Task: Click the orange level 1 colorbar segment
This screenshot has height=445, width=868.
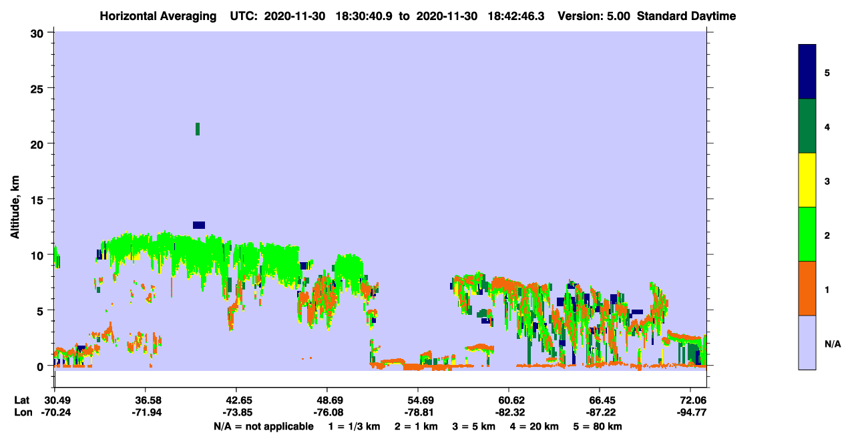Action: coord(807,288)
